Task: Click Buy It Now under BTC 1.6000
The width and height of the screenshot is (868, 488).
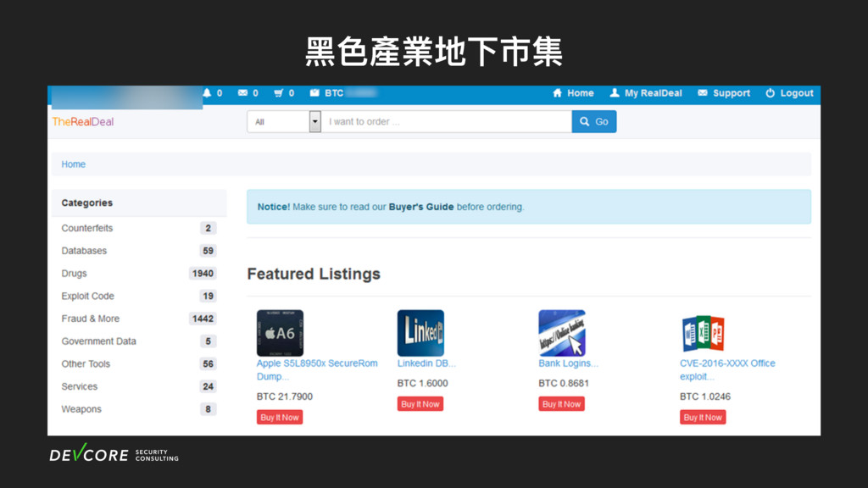Action: (420, 404)
